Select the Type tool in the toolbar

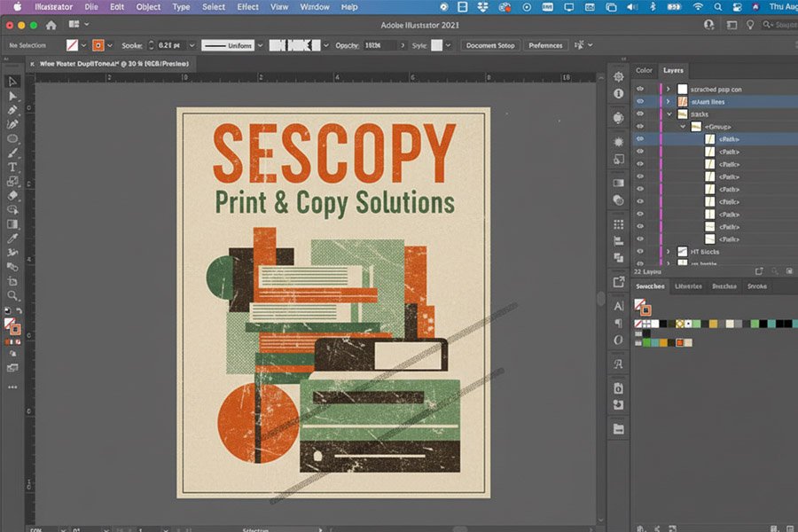pyautogui.click(x=12, y=168)
